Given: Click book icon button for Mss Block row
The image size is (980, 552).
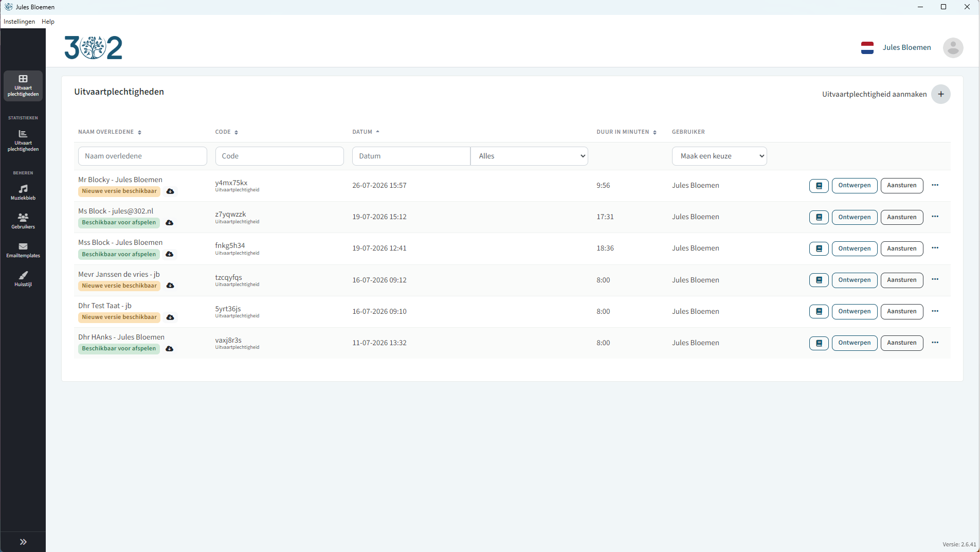Looking at the screenshot, I should [819, 248].
